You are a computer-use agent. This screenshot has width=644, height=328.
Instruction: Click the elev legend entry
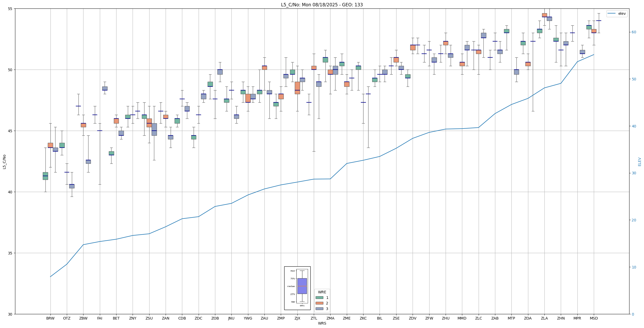coord(617,13)
